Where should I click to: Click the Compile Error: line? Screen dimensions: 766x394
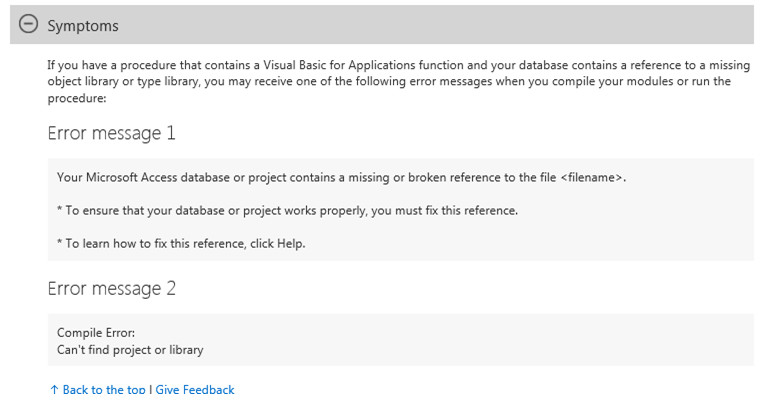point(96,332)
